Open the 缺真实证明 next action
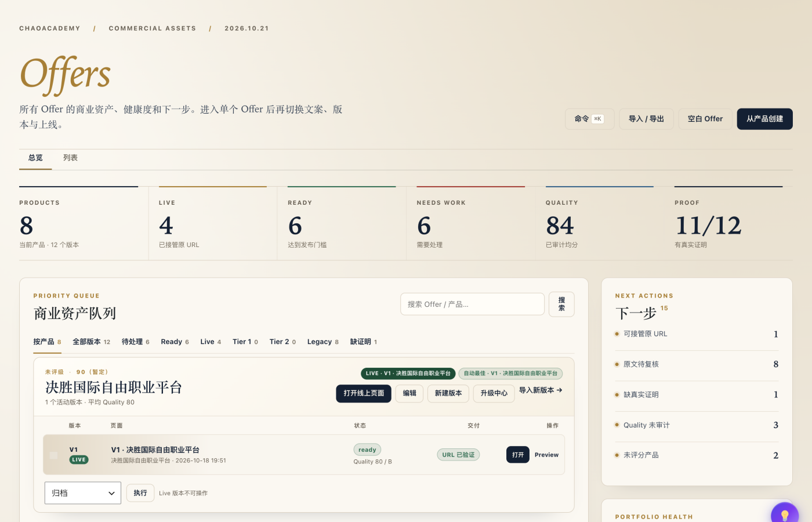Image resolution: width=812 pixels, height=522 pixels. tap(697, 394)
